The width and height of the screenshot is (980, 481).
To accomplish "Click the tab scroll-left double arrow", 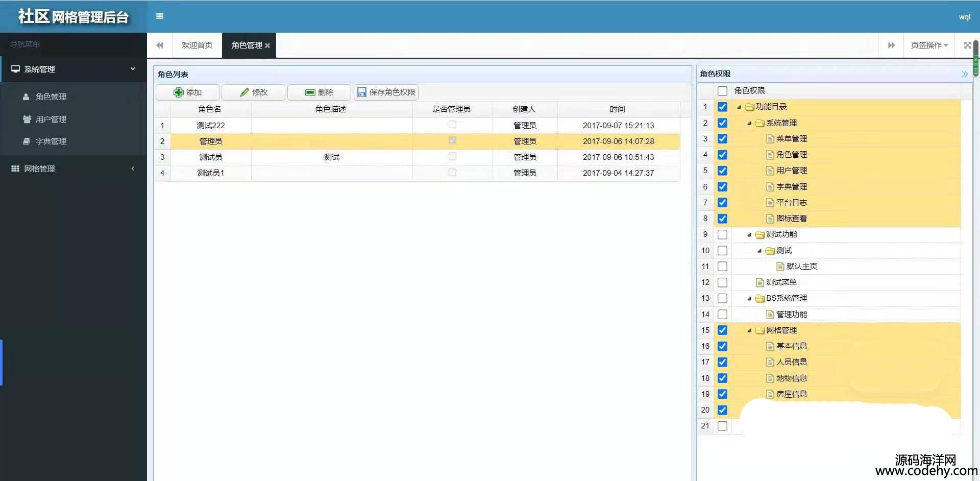I will tap(160, 45).
